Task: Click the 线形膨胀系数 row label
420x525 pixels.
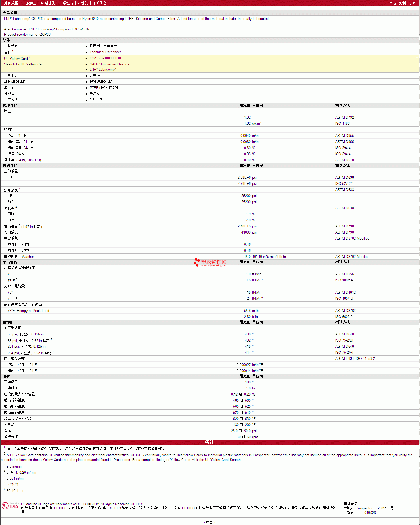Action: [x=14, y=358]
